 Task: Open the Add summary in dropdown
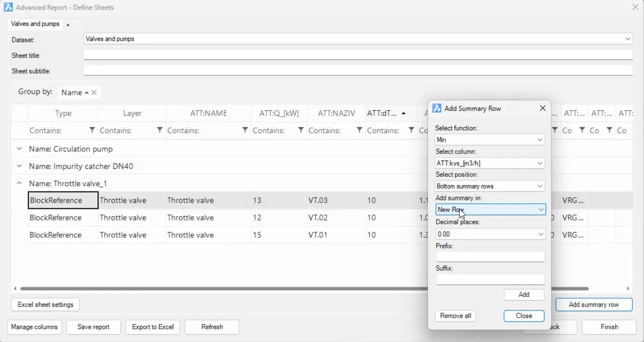coord(491,210)
